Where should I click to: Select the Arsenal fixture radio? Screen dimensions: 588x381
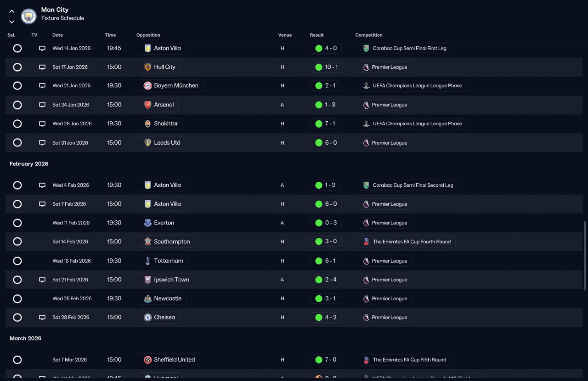(x=17, y=105)
